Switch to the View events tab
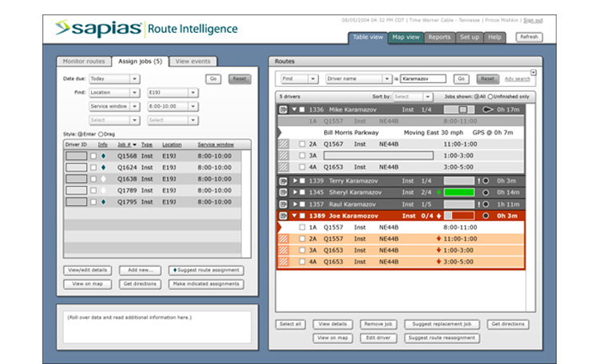599x364 pixels. coord(193,61)
